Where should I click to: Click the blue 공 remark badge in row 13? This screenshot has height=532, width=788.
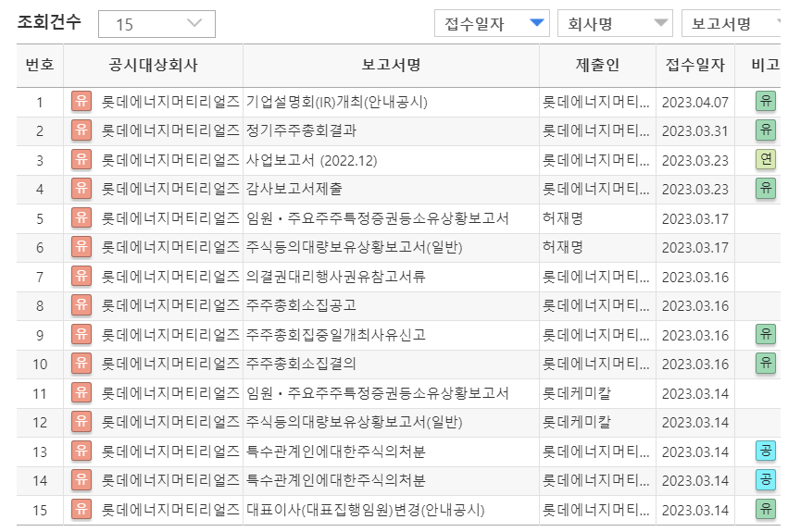tap(766, 451)
